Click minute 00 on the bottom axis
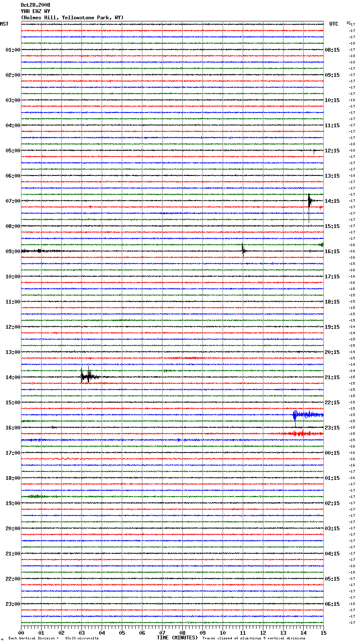The width and height of the screenshot is (357, 644). pos(21,633)
